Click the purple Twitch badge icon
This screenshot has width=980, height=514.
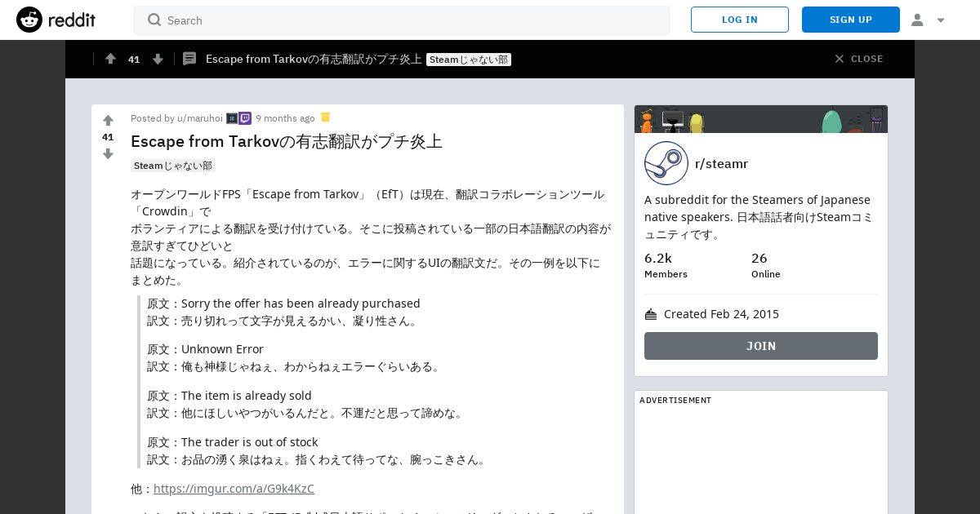click(245, 118)
